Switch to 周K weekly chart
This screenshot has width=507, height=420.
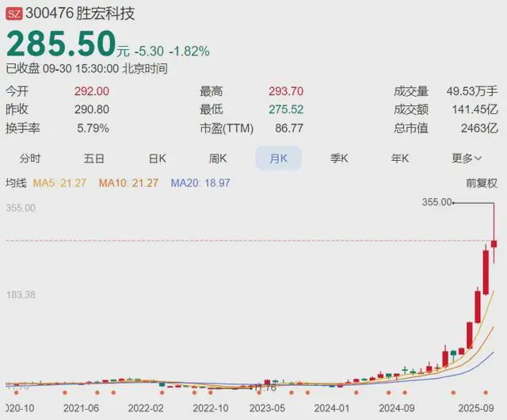(x=218, y=158)
